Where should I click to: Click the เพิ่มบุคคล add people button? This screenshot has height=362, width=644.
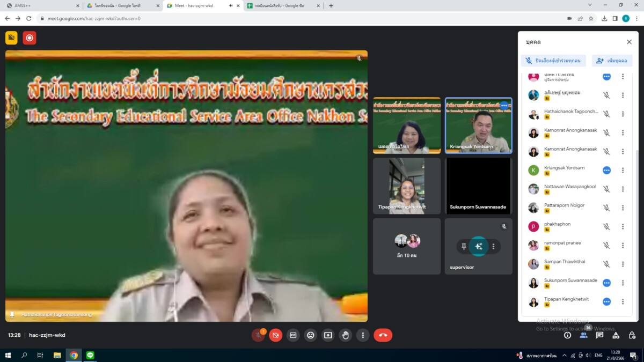[612, 61]
